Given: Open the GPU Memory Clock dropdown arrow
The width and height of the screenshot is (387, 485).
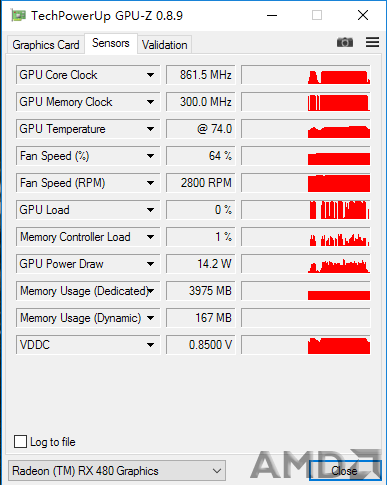Looking at the screenshot, I should pos(151,102).
